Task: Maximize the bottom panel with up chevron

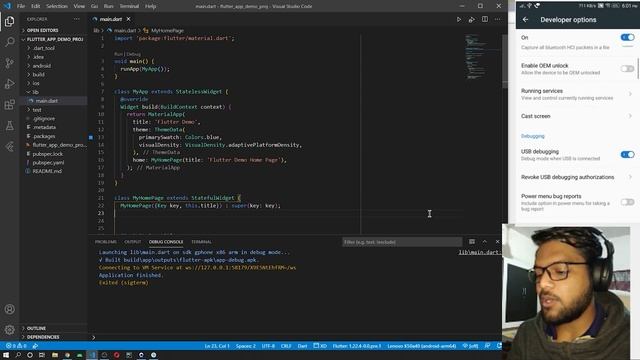Action: (x=484, y=242)
